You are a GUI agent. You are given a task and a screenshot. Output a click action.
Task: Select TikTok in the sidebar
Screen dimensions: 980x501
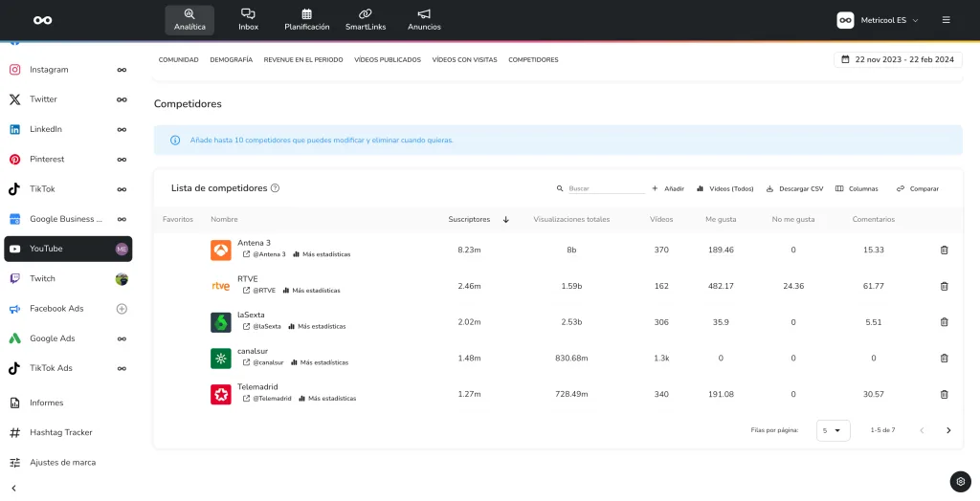click(x=68, y=189)
